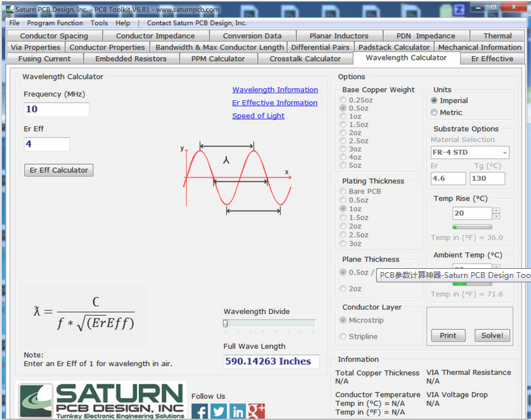Click the Full Wave Length result field
The image size is (531, 420).
pos(271,361)
